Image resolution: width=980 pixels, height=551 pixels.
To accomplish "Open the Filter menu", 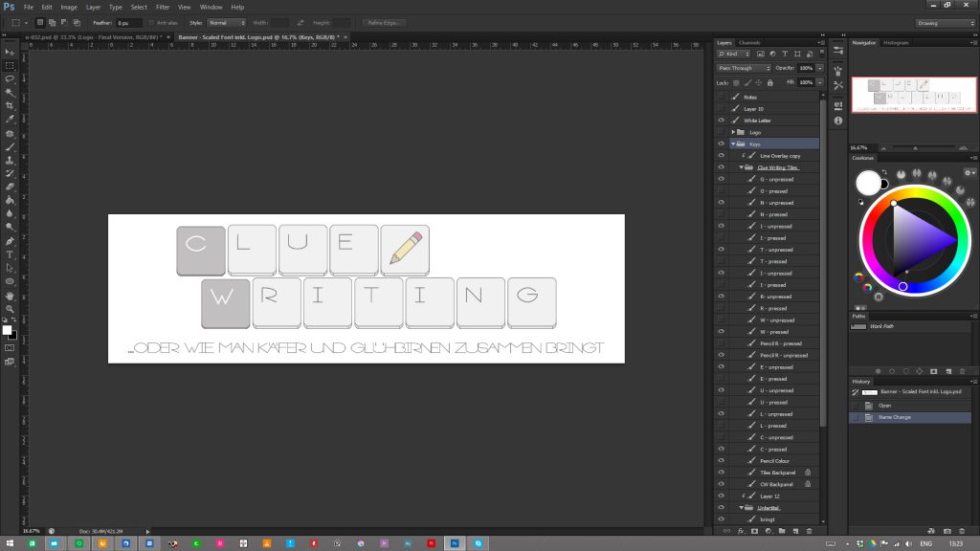I will 163,7.
